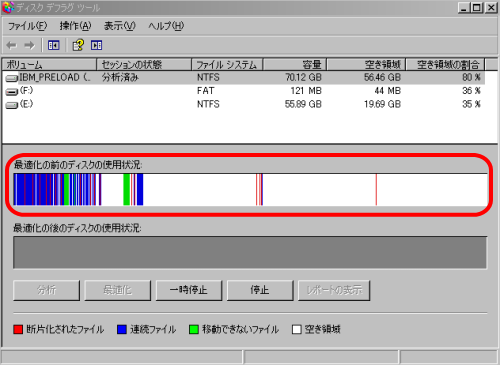Maximize the defrag tool window

coord(477,8)
